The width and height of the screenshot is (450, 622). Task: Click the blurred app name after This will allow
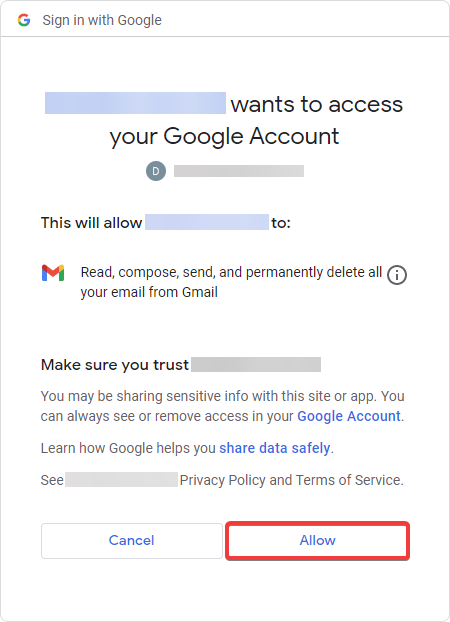tap(207, 222)
